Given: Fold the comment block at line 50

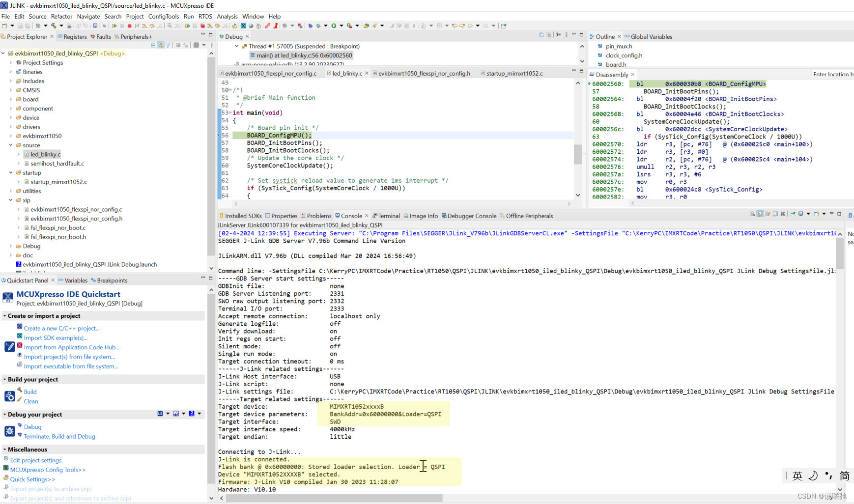Looking at the screenshot, I should (x=230, y=90).
